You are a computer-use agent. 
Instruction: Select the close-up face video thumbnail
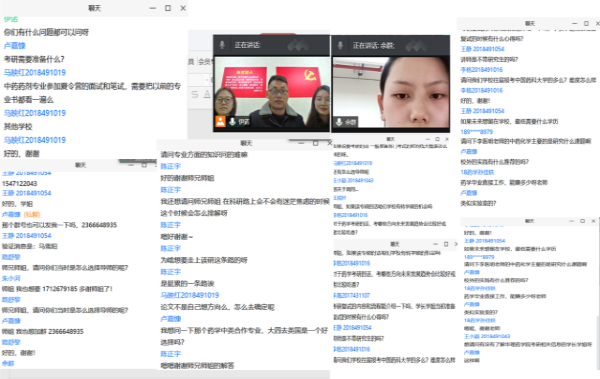coord(391,92)
